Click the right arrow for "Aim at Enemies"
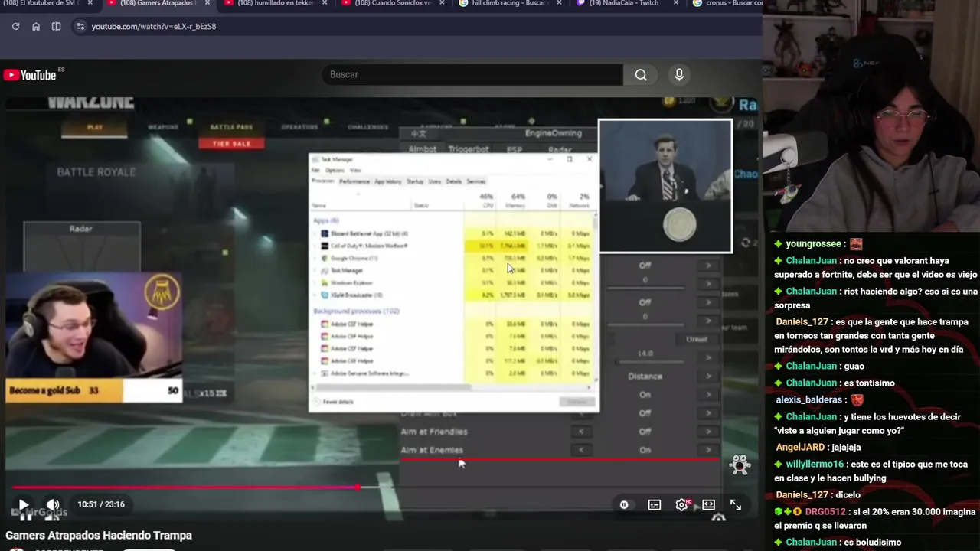The image size is (980, 551). point(708,450)
